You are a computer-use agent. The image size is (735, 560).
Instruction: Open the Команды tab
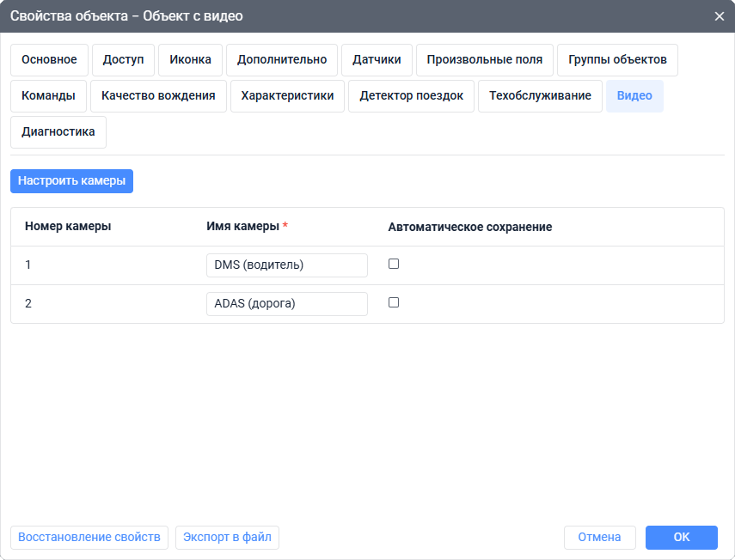tap(49, 96)
